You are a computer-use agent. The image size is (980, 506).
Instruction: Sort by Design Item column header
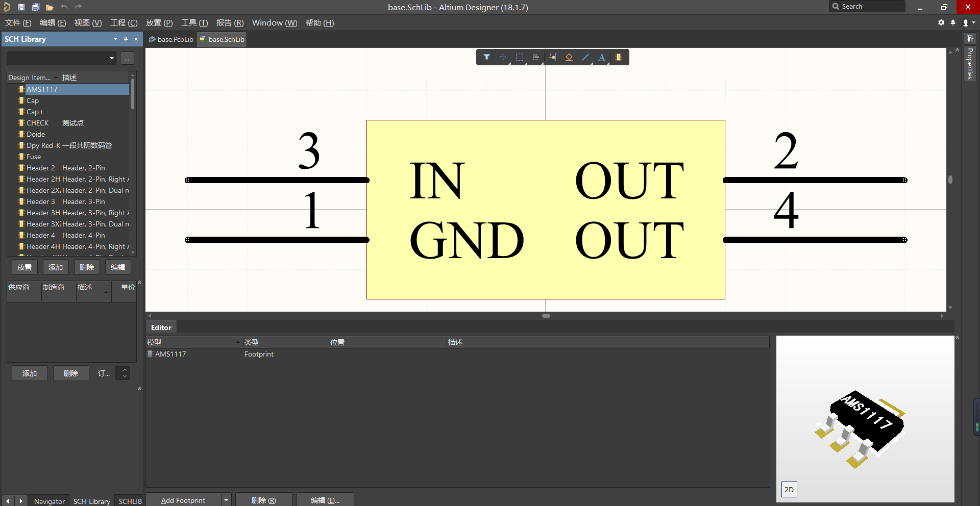[33, 78]
